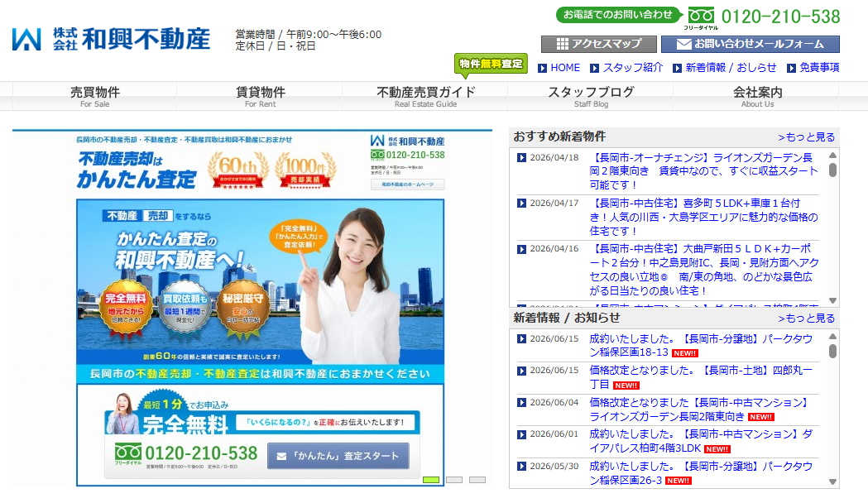The width and height of the screenshot is (868, 503).
Task: Open 価格改定 四郎丸一丁目 news item
Action: (x=701, y=377)
